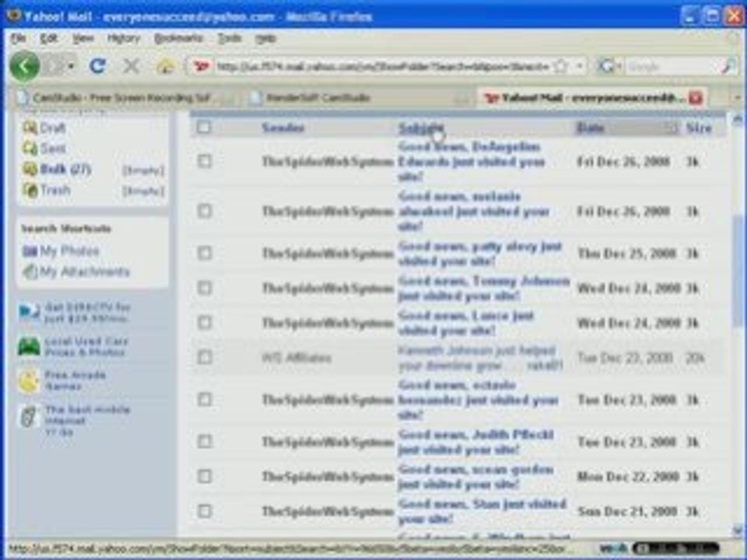Screen dimensions: 747x560
Task: Open the back/forward history dropdown arrow
Action: pyautogui.click(x=72, y=66)
